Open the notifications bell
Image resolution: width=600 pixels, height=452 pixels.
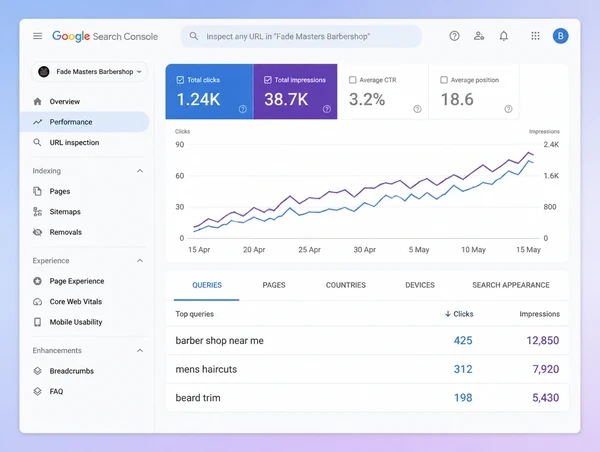pos(504,36)
